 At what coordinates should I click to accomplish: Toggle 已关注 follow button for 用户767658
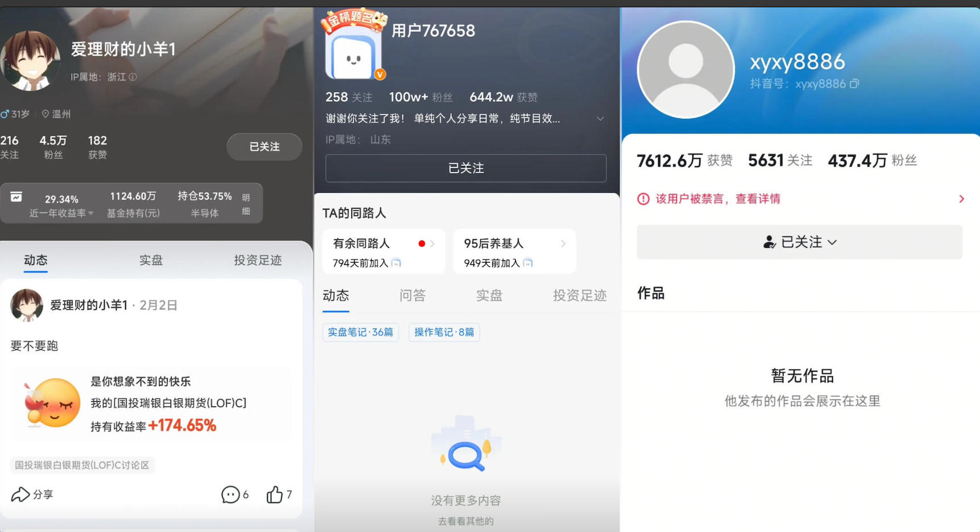coord(466,168)
